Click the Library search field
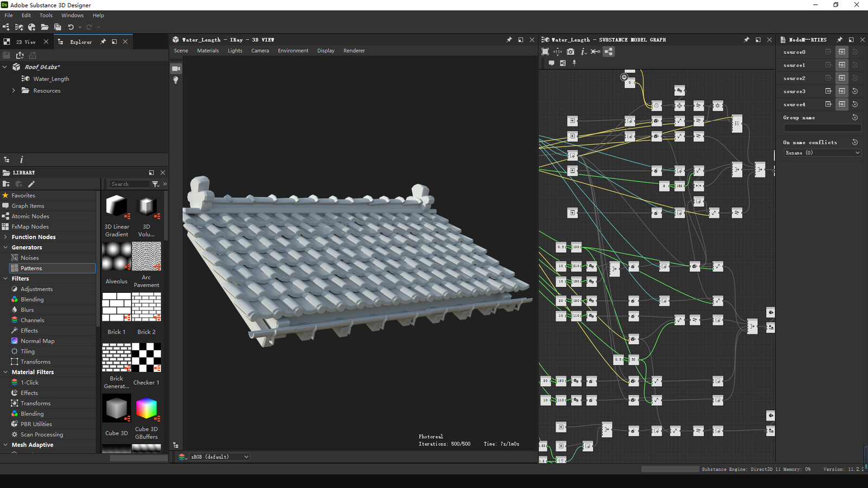 pos(129,184)
